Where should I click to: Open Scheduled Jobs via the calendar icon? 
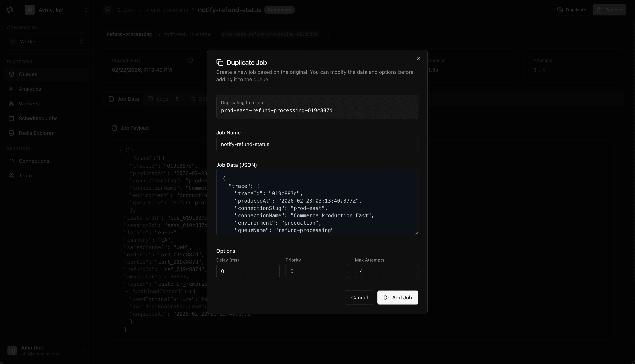click(11, 118)
